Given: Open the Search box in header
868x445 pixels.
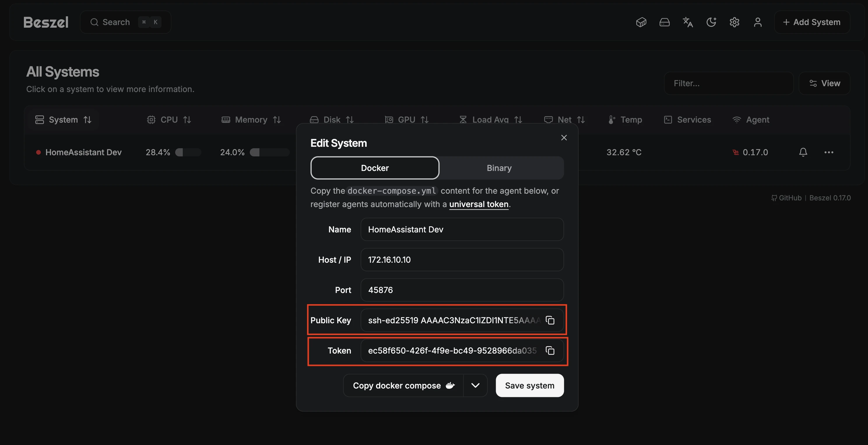Looking at the screenshot, I should 126,22.
